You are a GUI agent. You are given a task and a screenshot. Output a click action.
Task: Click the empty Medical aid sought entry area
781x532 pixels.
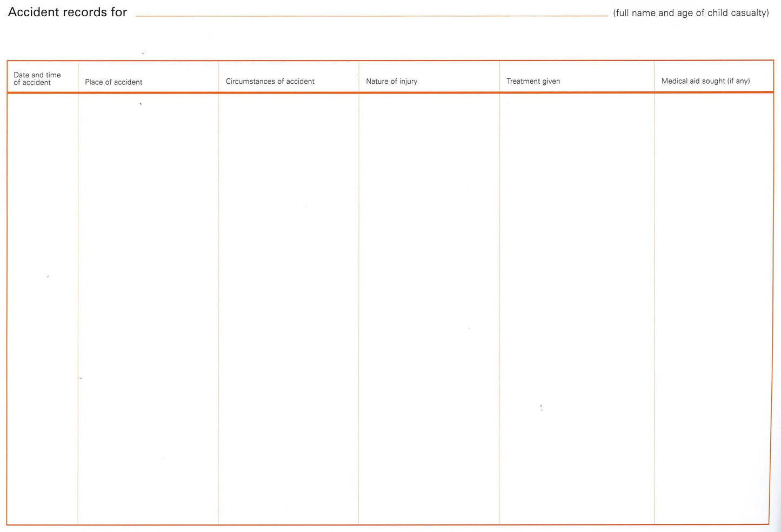(713, 308)
